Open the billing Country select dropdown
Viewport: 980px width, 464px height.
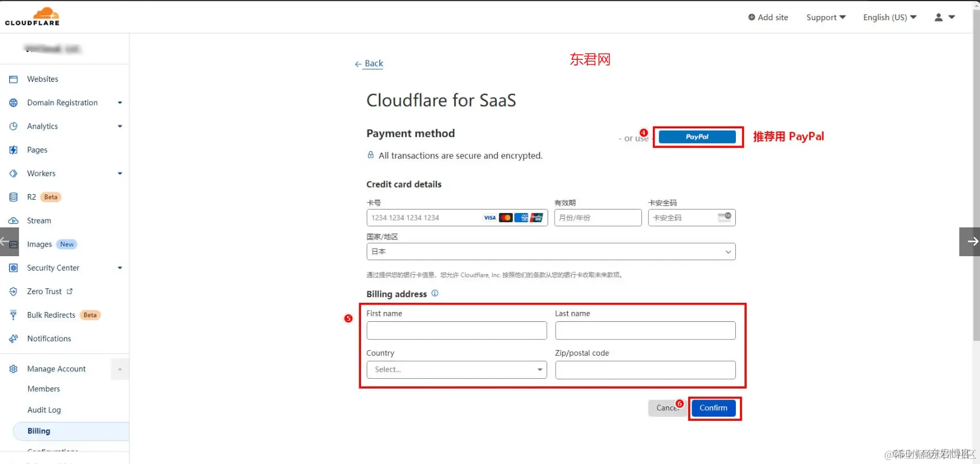pyautogui.click(x=457, y=370)
